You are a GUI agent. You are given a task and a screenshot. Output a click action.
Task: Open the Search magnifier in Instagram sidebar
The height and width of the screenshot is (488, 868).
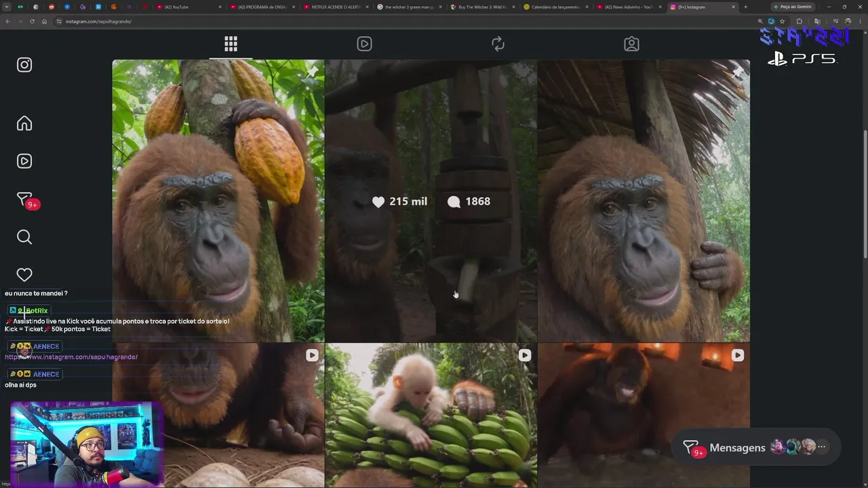pos(24,237)
